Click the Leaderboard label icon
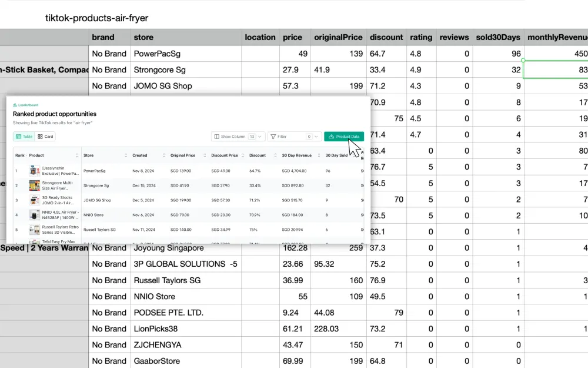 point(15,105)
